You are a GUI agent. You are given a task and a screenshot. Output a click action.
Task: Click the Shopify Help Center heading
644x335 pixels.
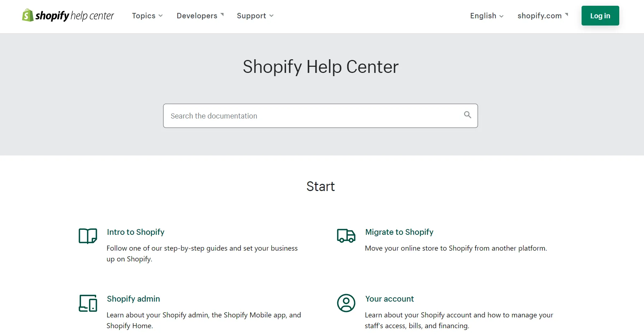pyautogui.click(x=321, y=67)
